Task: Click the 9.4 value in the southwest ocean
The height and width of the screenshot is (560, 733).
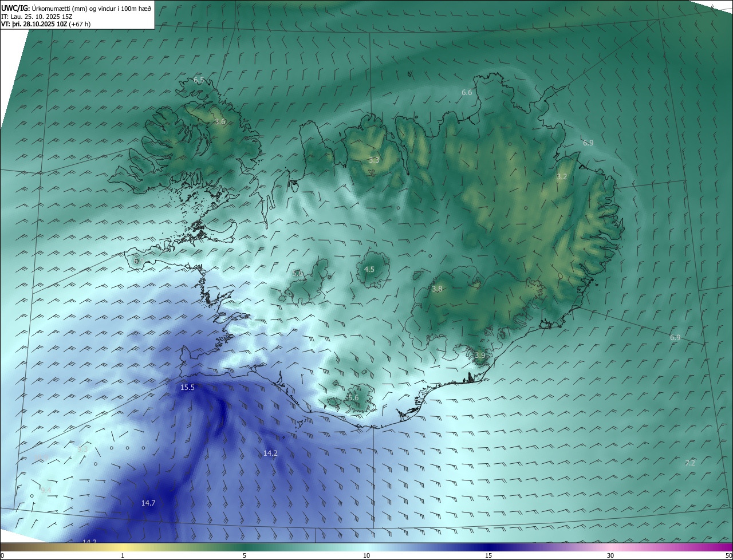Action: [x=46, y=491]
